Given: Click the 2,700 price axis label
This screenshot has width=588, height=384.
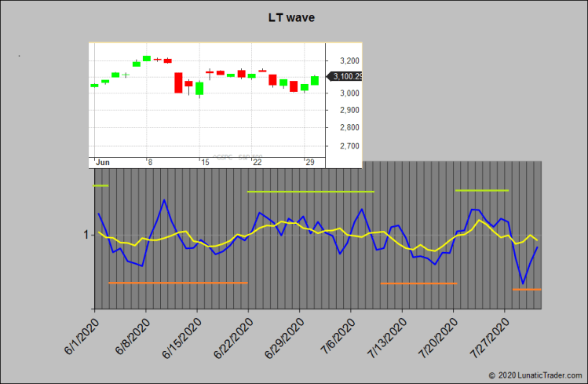Looking at the screenshot, I should pyautogui.click(x=348, y=146).
